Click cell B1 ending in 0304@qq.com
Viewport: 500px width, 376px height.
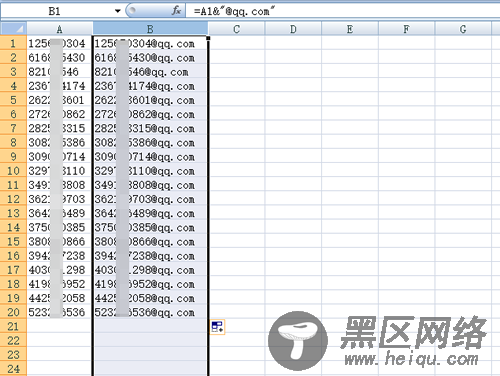click(150, 43)
